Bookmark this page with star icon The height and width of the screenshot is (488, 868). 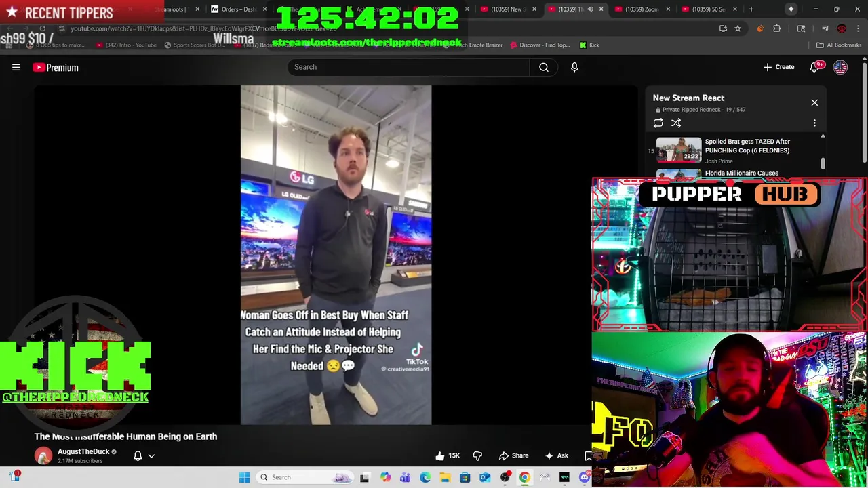click(x=738, y=28)
